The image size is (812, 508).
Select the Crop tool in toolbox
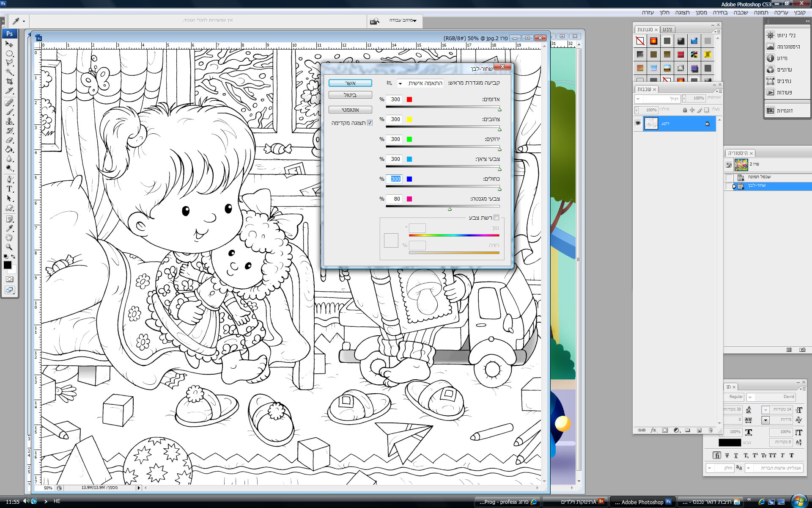(x=9, y=81)
